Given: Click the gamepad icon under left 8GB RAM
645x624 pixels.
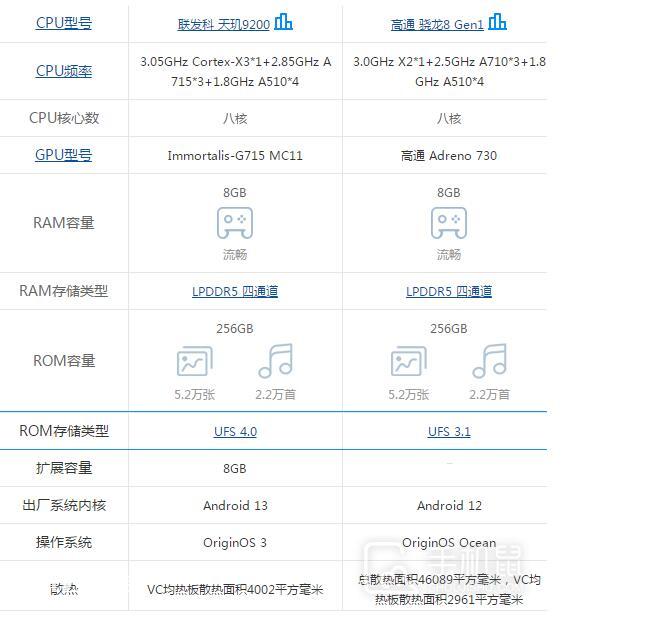Looking at the screenshot, I should tap(235, 223).
